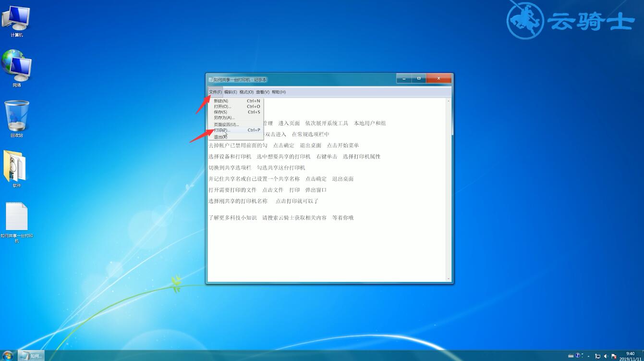
Task: Open the 查看(V) menu
Action: [x=263, y=92]
